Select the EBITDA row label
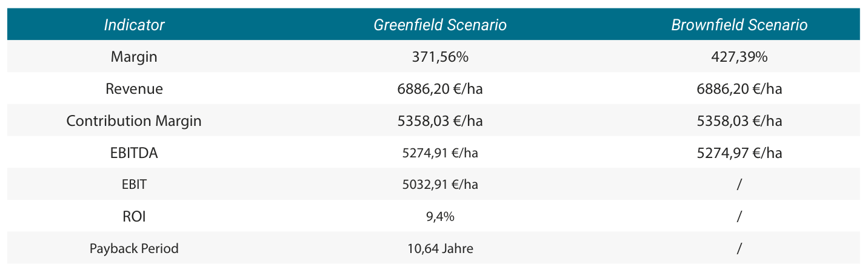This screenshot has width=868, height=273. pos(134,153)
